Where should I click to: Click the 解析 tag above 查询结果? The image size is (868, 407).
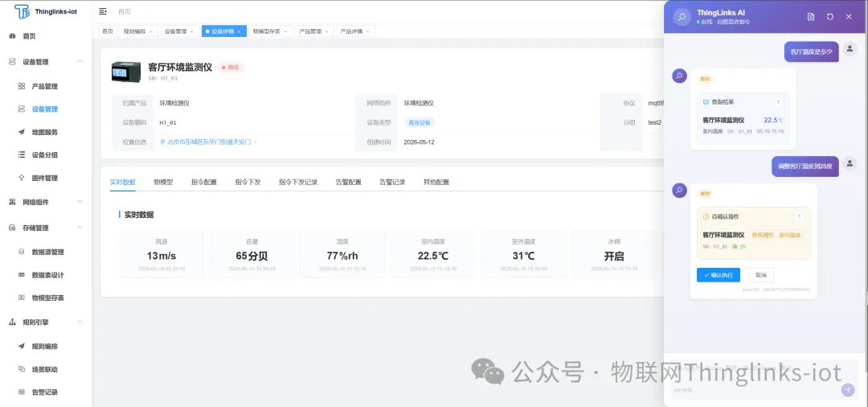click(705, 79)
